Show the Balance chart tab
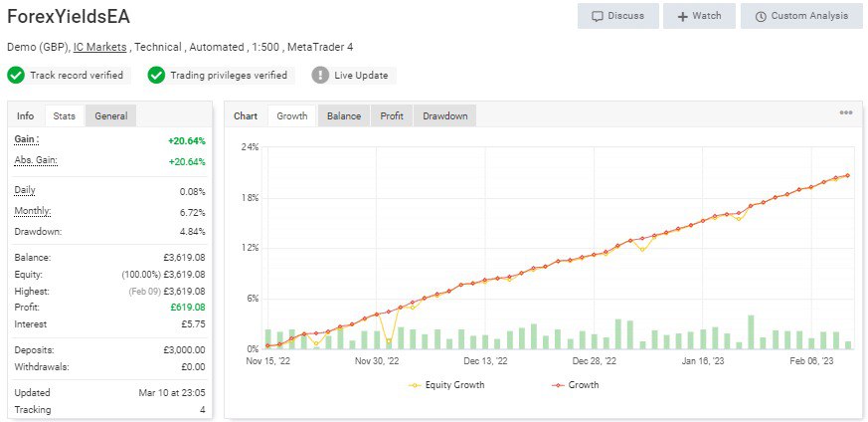 point(344,116)
